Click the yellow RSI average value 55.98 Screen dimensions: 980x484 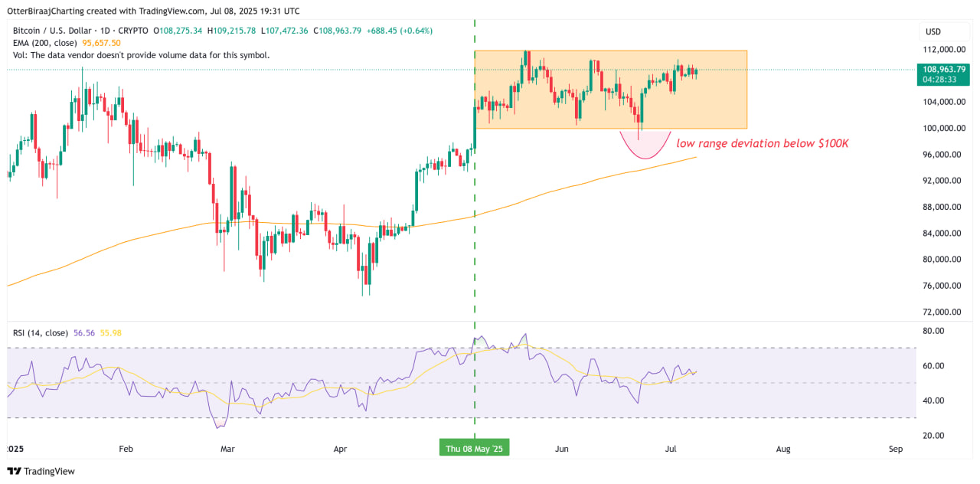click(x=110, y=332)
